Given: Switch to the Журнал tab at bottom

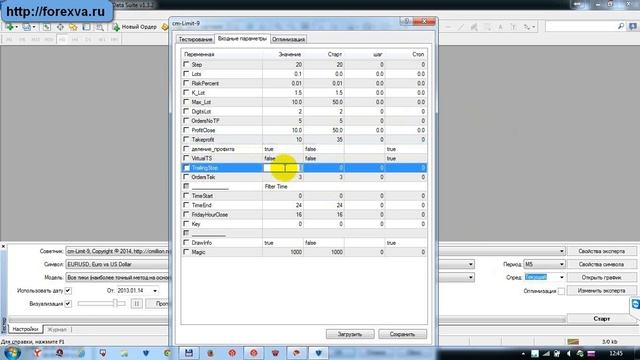Looking at the screenshot, I should [57, 329].
